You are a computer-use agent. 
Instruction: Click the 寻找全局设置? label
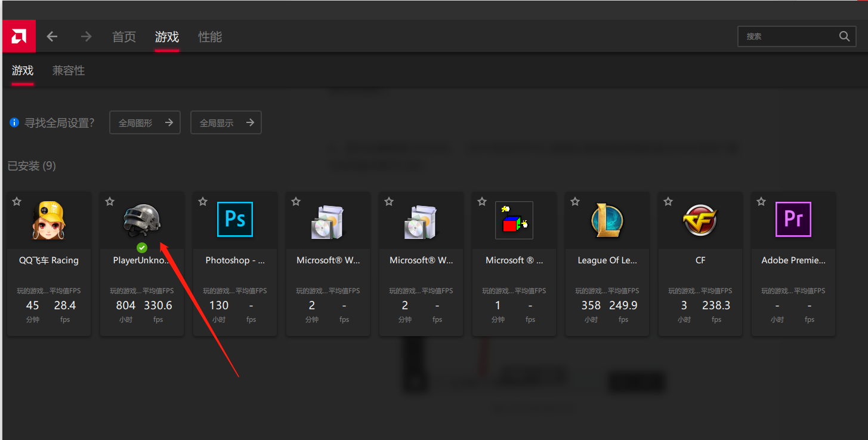point(60,123)
